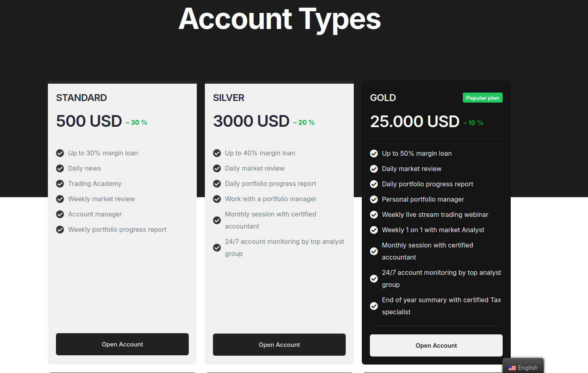Image resolution: width=588 pixels, height=373 pixels.
Task: Click checkmark icon beside 'Up to 30% margin loan'
Action: pyautogui.click(x=60, y=153)
